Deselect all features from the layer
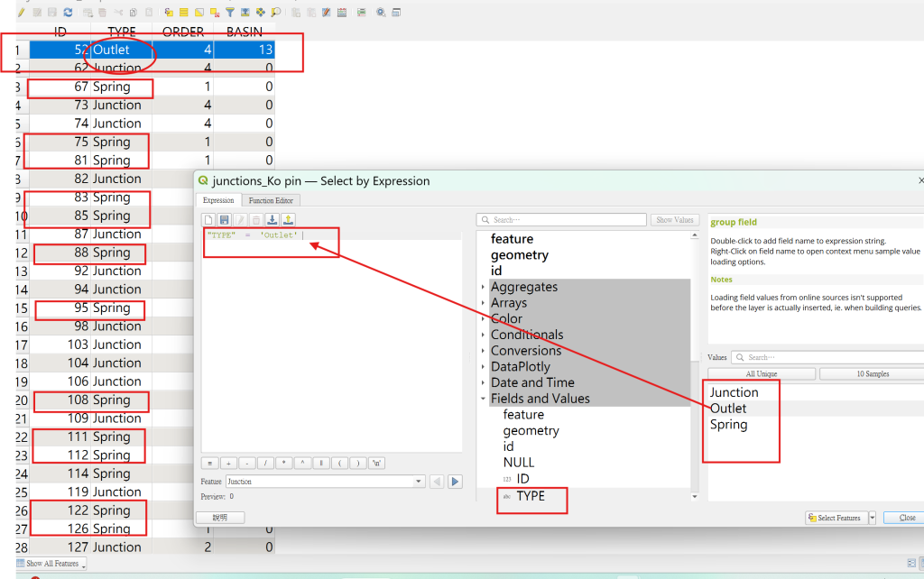The width and height of the screenshot is (924, 579). tap(215, 13)
